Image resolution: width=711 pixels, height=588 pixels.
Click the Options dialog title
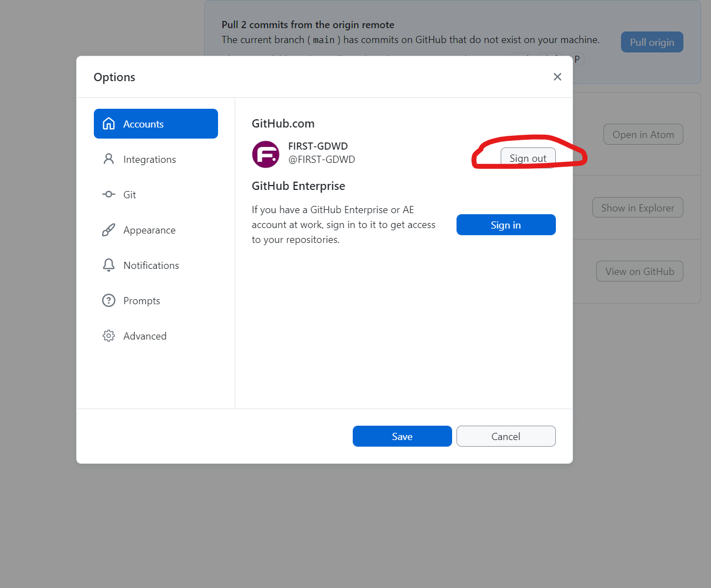click(114, 77)
